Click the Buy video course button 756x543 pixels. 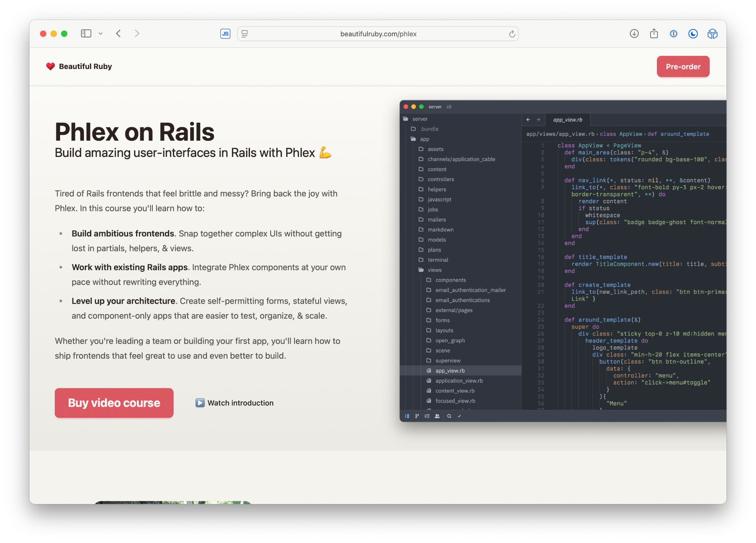click(x=114, y=403)
